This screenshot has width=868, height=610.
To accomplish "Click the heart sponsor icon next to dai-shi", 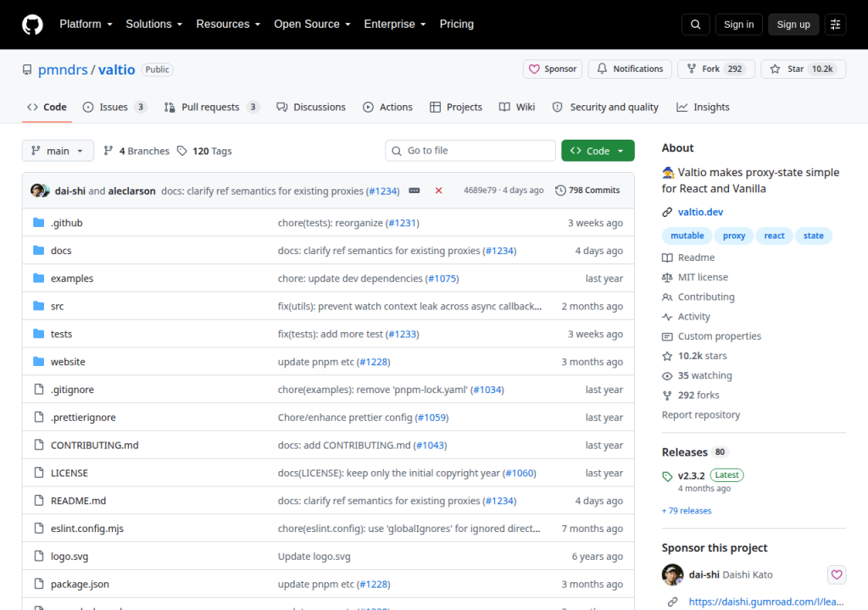I will pos(837,574).
